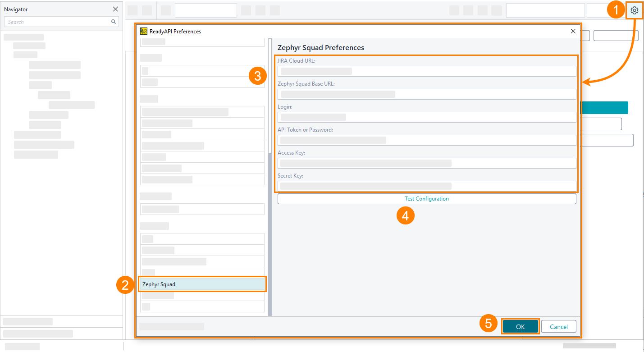Click the teal button at the right edge
The image size is (644, 352).
click(x=605, y=108)
